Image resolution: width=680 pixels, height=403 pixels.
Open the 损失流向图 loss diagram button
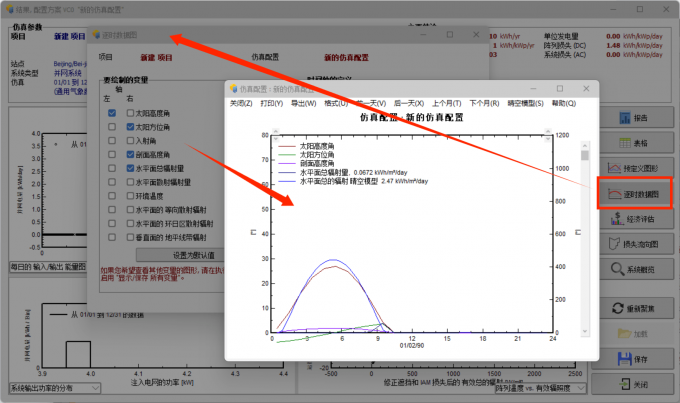[x=634, y=244]
